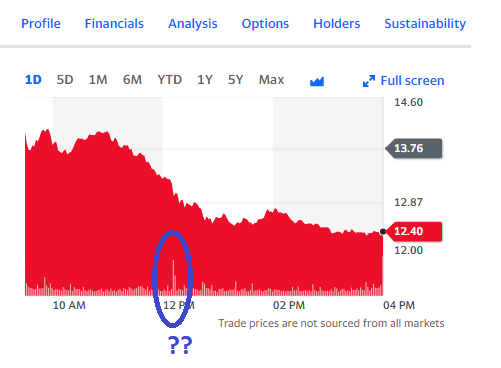The width and height of the screenshot is (501, 368).
Task: Select the Max chart range
Action: pos(271,80)
